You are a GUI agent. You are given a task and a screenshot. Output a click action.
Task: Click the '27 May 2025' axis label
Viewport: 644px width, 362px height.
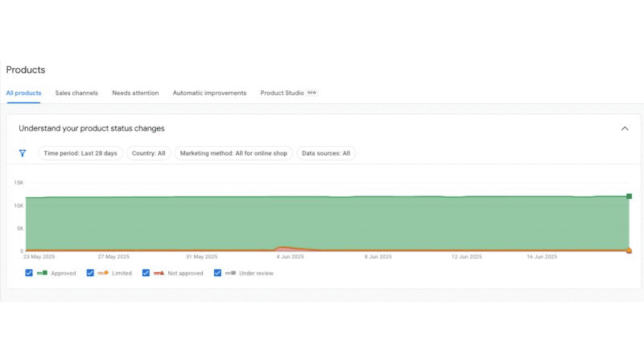[x=113, y=256]
